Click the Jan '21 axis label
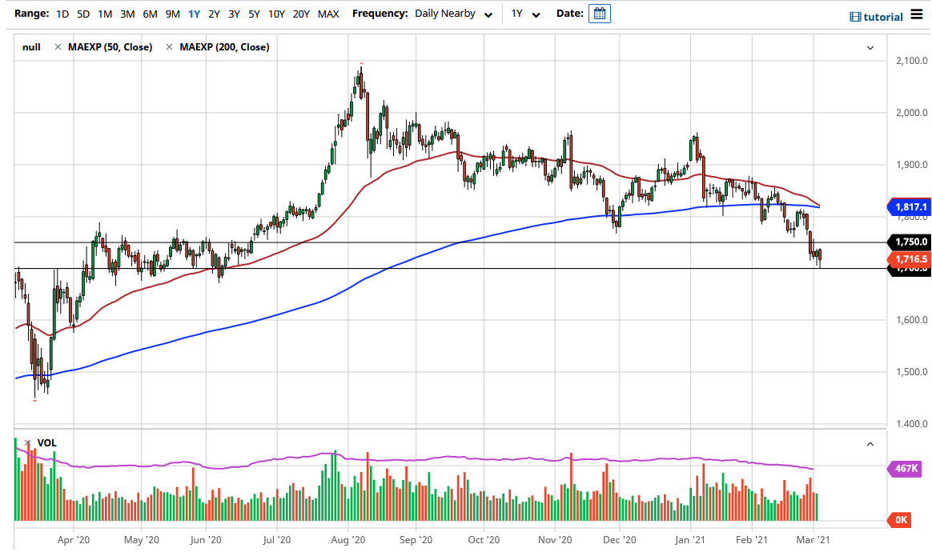 pos(690,540)
